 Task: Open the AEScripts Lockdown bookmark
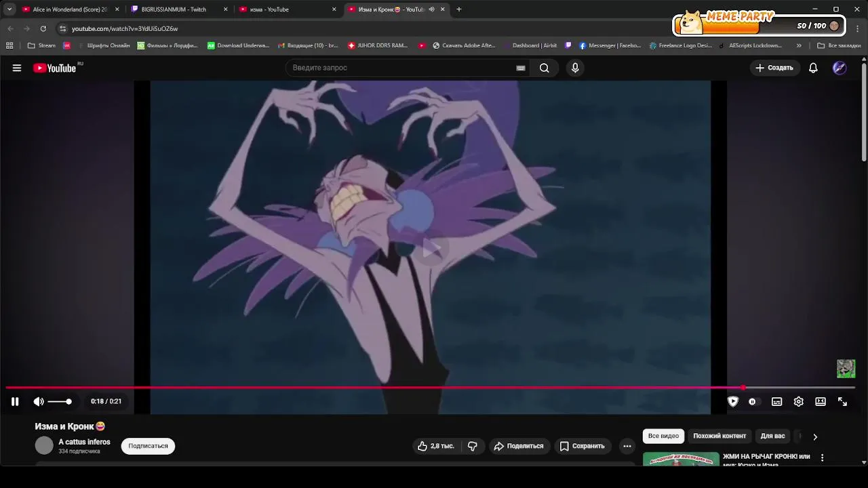point(750,45)
